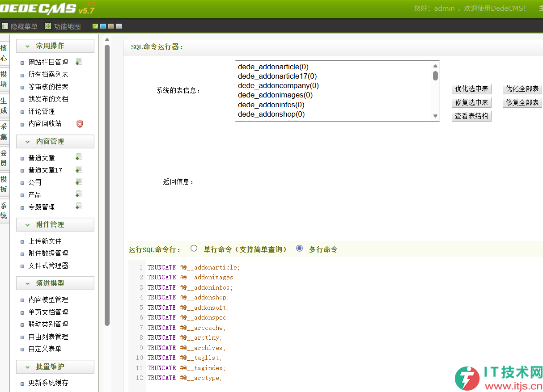Click the add icon next to 专题管理
The image size is (543, 392).
(x=79, y=206)
